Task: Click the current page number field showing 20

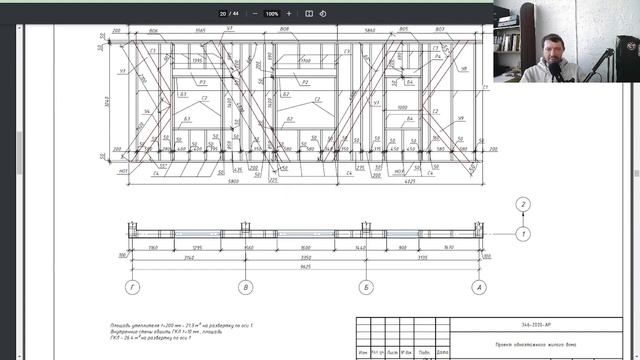Action: pos(223,13)
